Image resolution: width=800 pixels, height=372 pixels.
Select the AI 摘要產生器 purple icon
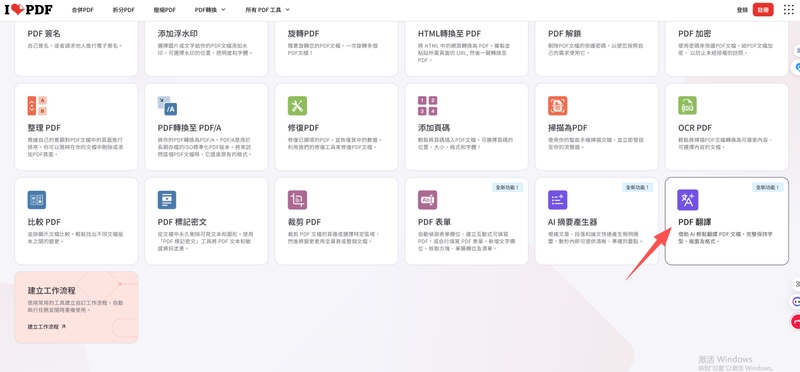(557, 200)
